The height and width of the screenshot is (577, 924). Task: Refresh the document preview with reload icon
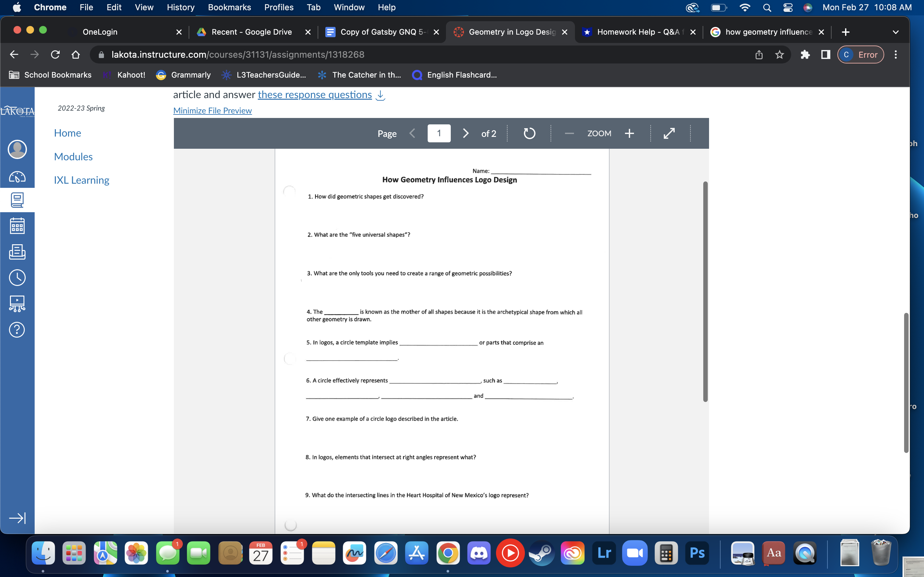[x=529, y=133]
